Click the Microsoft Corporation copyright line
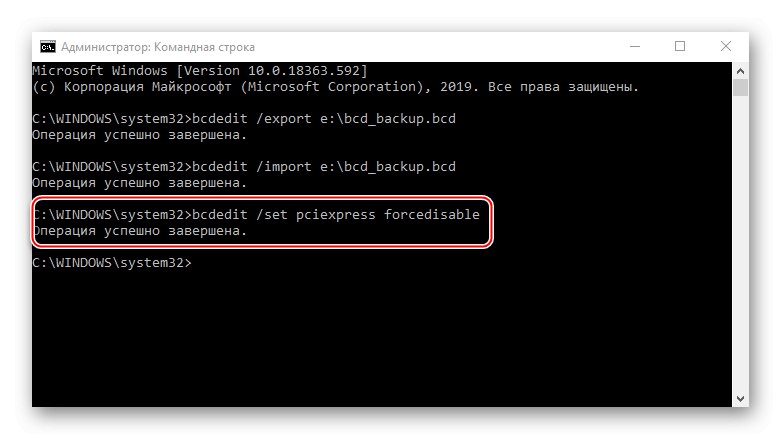This screenshot has height=439, width=781. 335,87
